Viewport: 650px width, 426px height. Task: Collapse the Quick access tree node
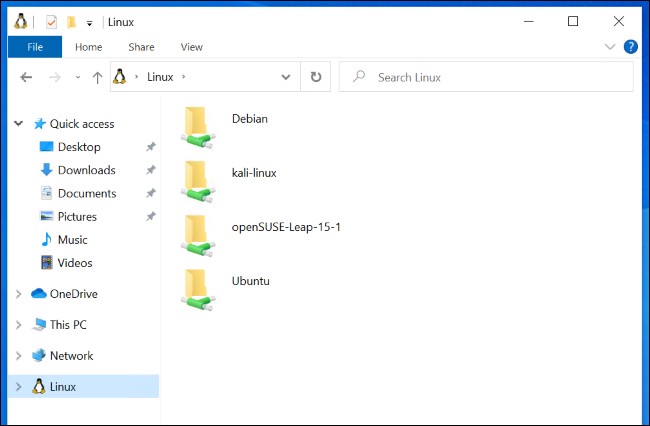pos(19,124)
